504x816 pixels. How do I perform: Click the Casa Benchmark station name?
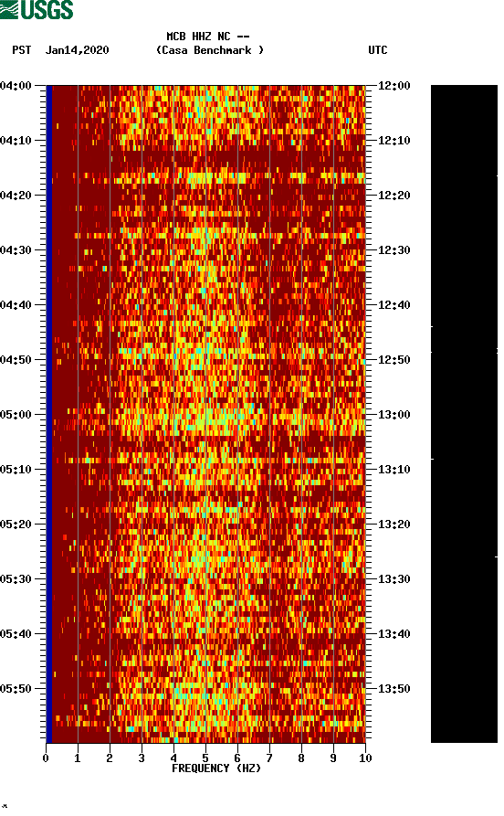(x=210, y=50)
